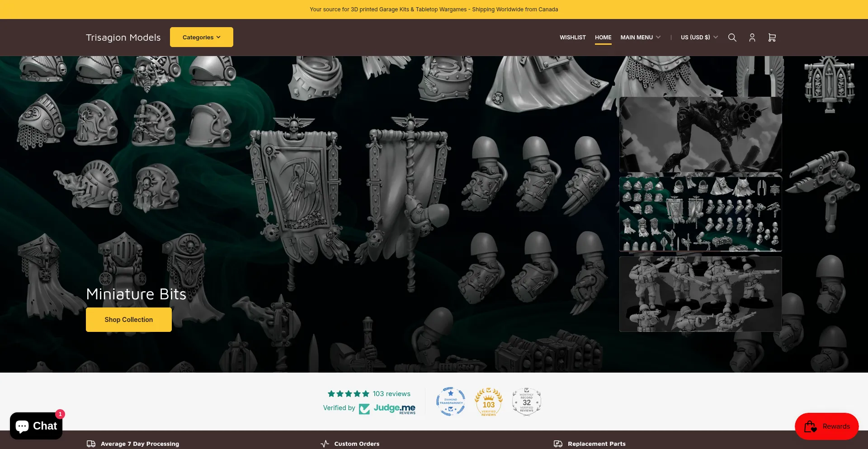Click the Shop Collection button
The height and width of the screenshot is (449, 868).
129,320
